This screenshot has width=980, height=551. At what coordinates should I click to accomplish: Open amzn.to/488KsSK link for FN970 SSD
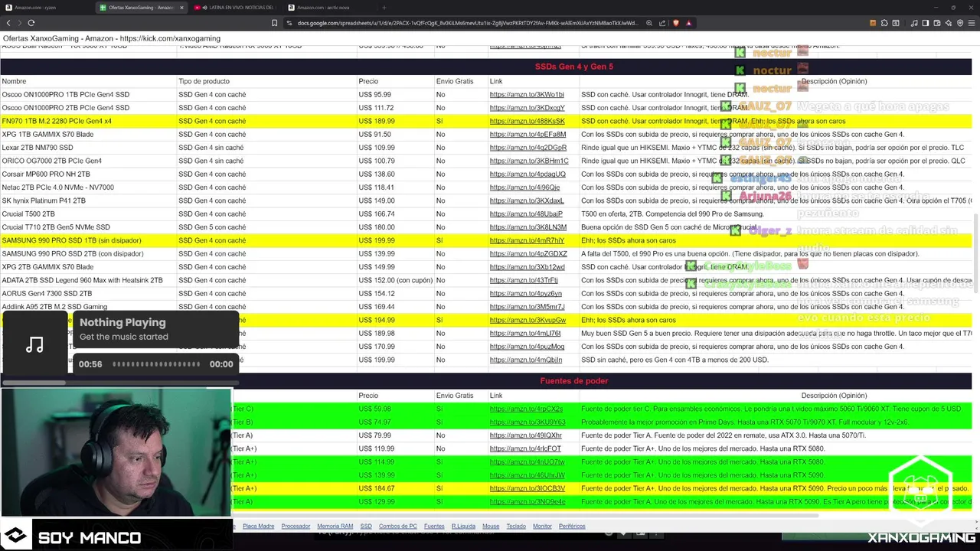pyautogui.click(x=528, y=121)
